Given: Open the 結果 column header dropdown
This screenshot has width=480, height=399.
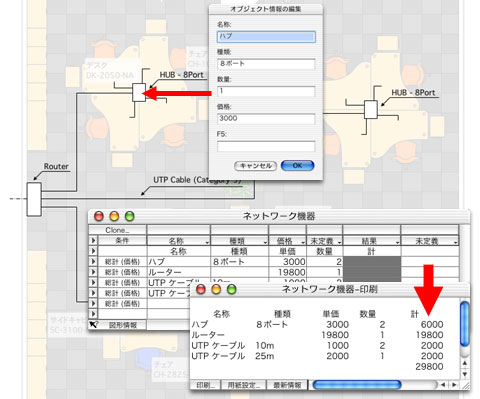Looking at the screenshot, I should [397, 242].
